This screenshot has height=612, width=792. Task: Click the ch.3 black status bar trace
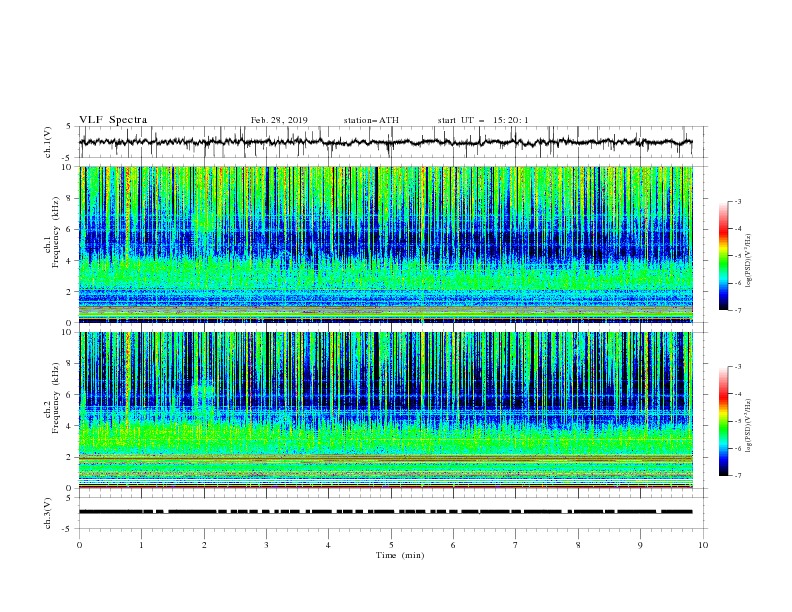[385, 512]
